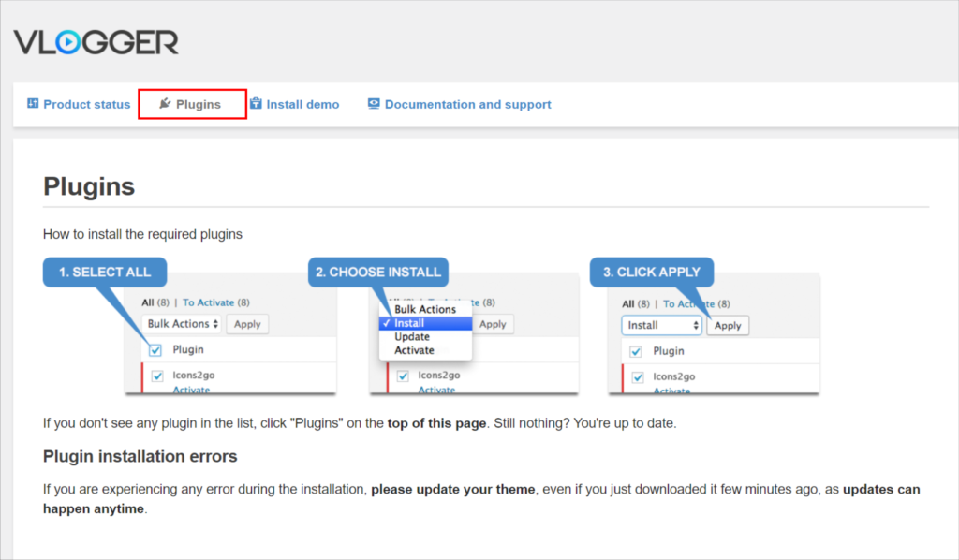Toggle the Plugin checkbox in step 1 image
959x560 pixels.
(155, 350)
